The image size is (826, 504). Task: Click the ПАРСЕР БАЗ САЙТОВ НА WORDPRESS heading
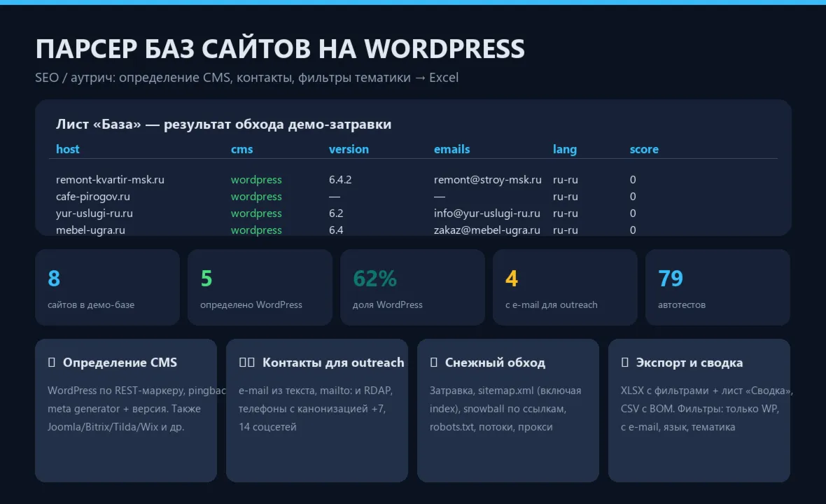280,49
